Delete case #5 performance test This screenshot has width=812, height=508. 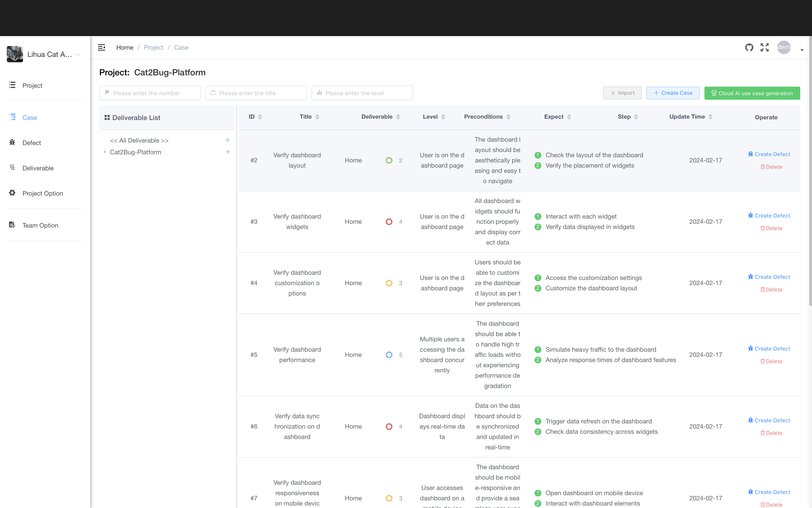[771, 362]
